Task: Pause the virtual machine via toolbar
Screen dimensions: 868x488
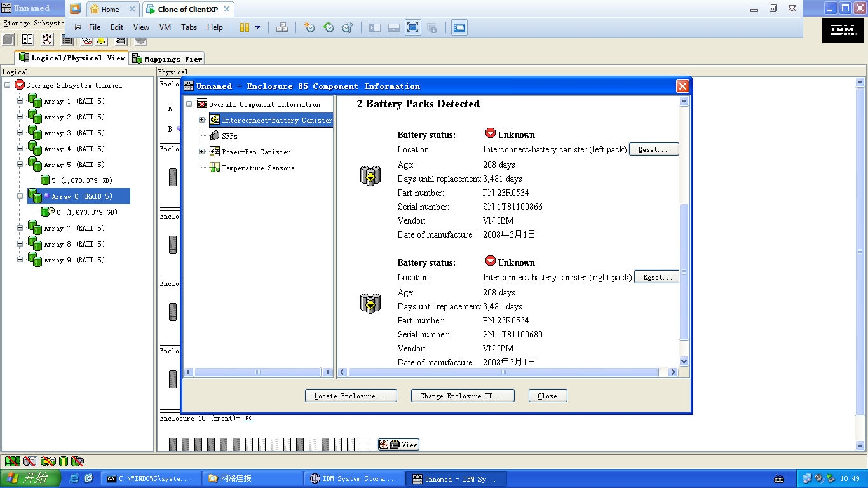Action: [x=245, y=27]
